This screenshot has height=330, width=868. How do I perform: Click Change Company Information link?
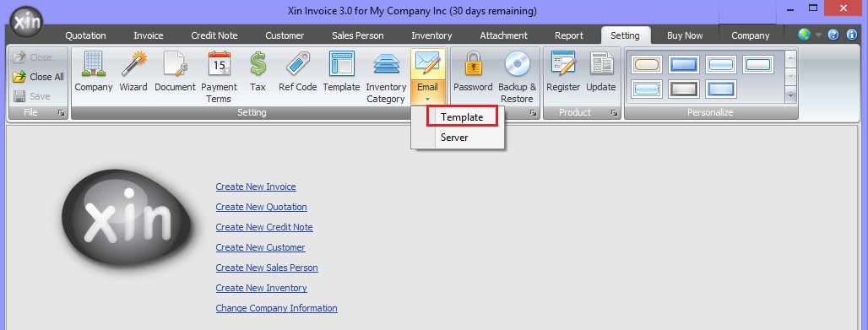(x=276, y=308)
